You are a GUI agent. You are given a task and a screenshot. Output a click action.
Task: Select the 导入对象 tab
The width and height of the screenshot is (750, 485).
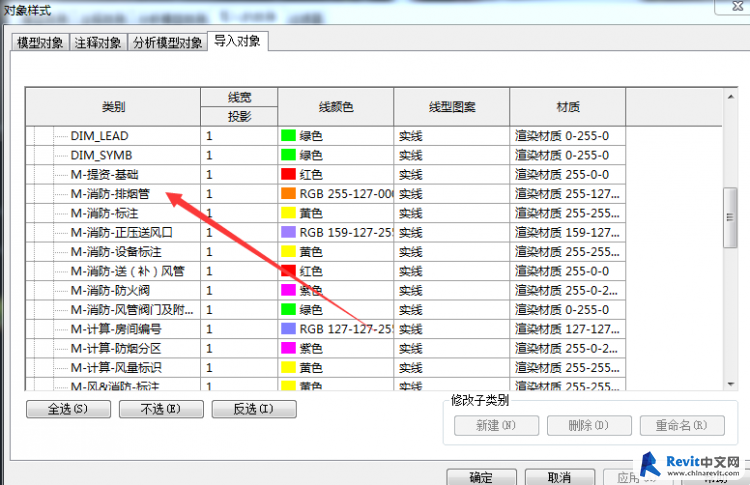[237, 41]
